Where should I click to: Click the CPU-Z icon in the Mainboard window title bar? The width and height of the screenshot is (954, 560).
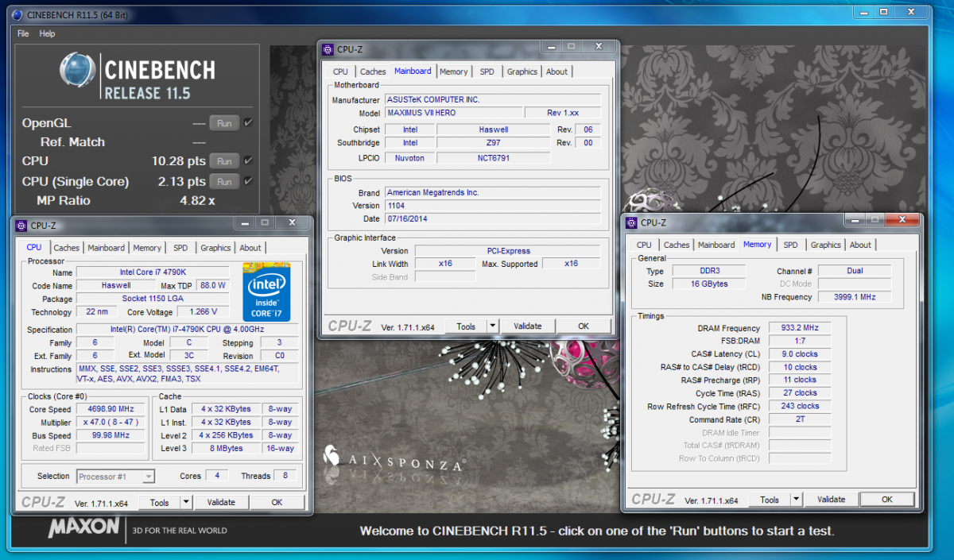(328, 49)
